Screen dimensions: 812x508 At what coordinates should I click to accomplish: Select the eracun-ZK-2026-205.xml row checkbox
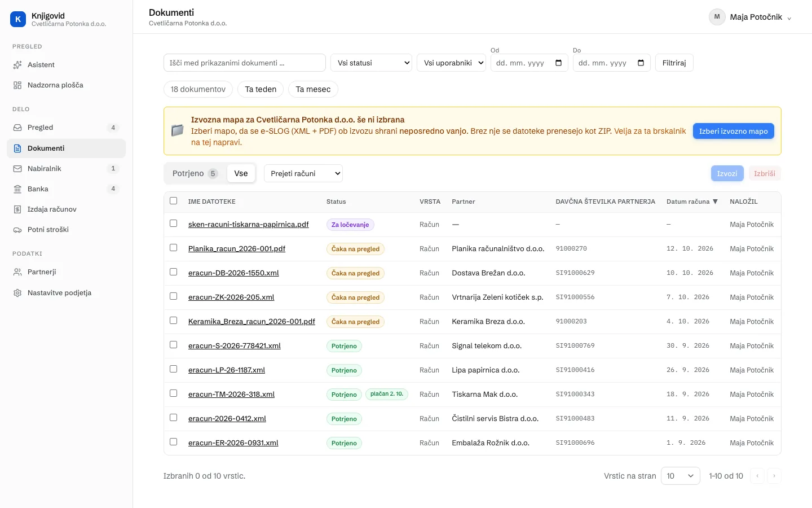173,296
